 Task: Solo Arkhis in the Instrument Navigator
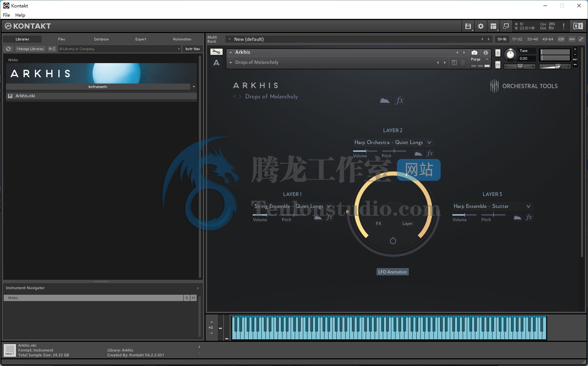click(x=187, y=298)
